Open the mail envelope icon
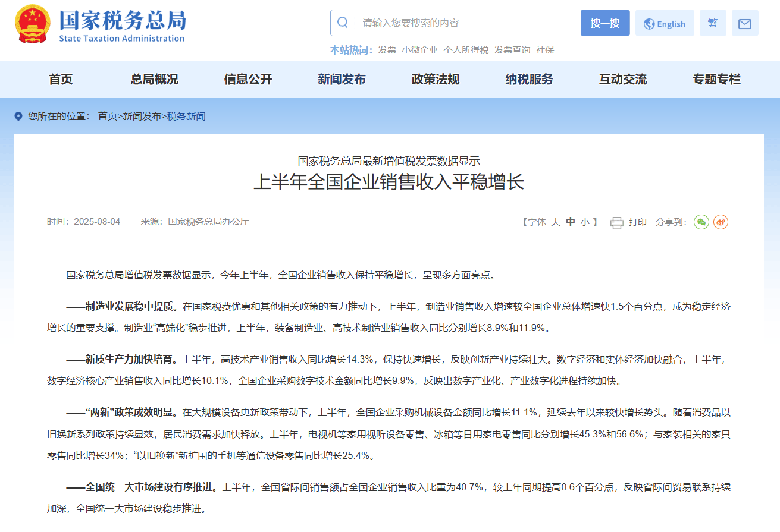This screenshot has height=532, width=780. point(744,24)
